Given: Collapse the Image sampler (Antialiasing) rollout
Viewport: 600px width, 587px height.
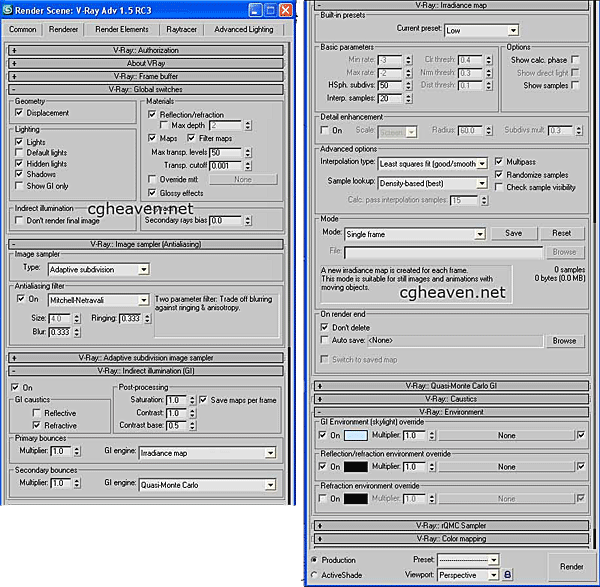Looking at the screenshot, I should click(x=146, y=244).
